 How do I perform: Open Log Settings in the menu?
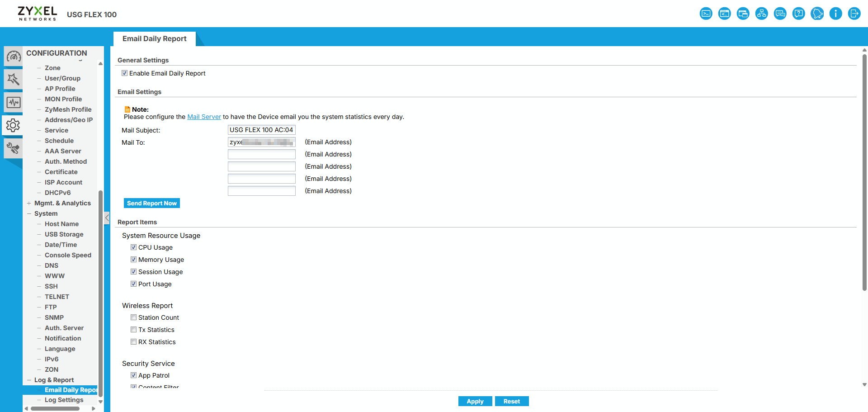(x=64, y=400)
